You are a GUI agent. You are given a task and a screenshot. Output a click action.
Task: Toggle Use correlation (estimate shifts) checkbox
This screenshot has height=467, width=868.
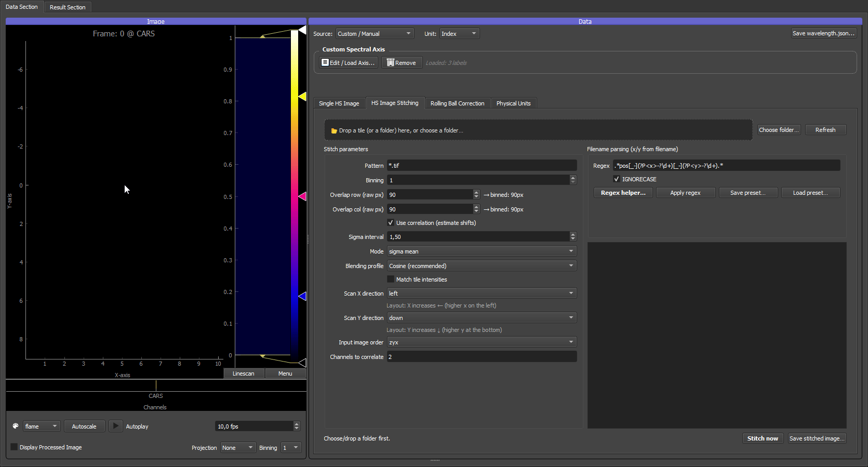click(x=391, y=222)
